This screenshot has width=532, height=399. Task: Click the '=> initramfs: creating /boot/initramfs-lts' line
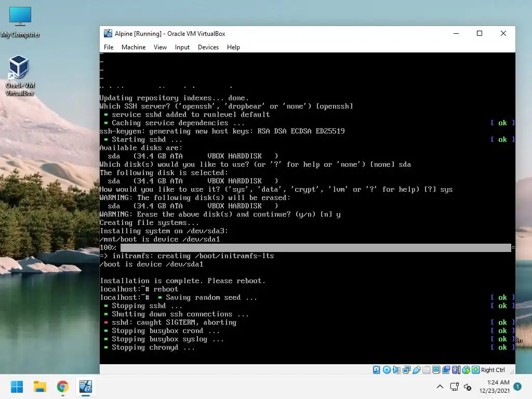pyautogui.click(x=187, y=256)
